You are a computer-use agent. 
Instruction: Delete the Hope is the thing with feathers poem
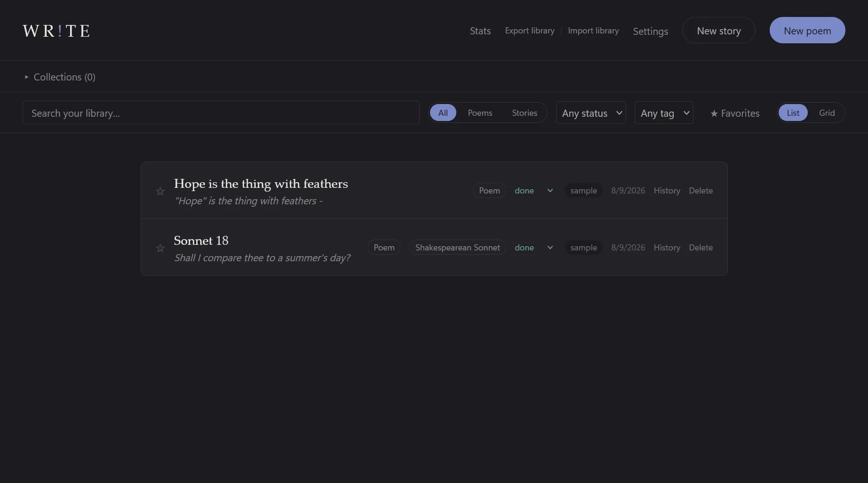click(x=701, y=191)
